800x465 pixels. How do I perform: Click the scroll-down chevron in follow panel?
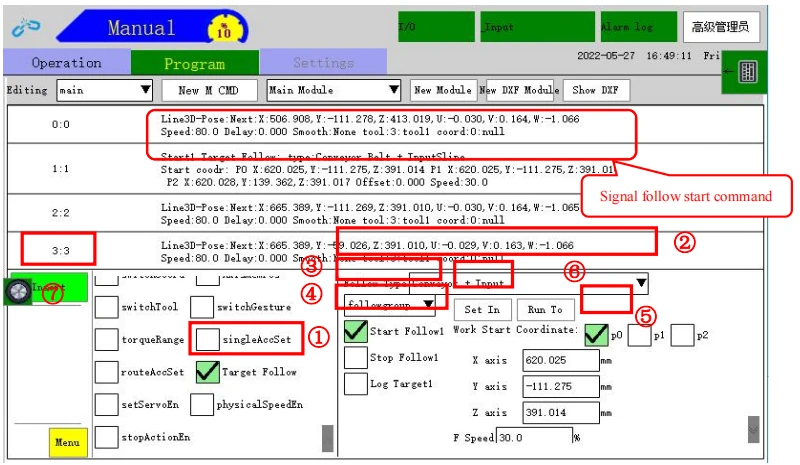(753, 430)
